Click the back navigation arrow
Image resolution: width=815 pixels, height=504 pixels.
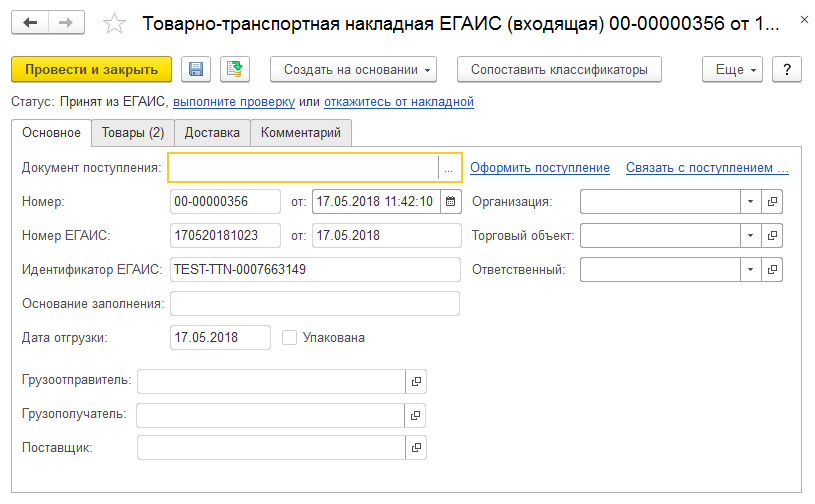[x=30, y=22]
